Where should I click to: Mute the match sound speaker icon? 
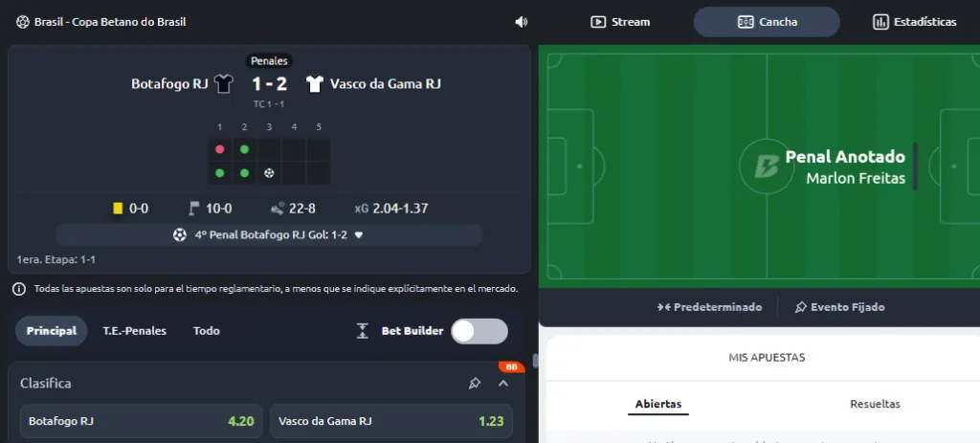pyautogui.click(x=521, y=22)
